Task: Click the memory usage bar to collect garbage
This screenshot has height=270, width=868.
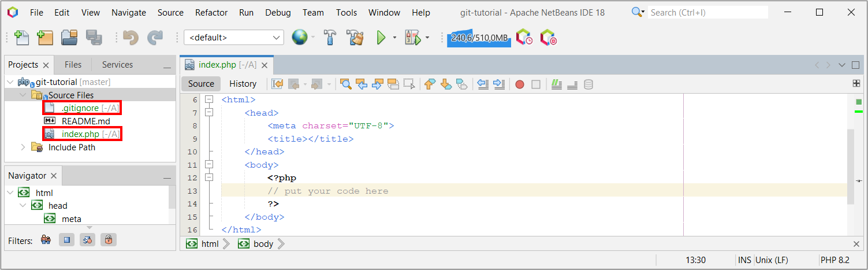Action: [x=479, y=38]
